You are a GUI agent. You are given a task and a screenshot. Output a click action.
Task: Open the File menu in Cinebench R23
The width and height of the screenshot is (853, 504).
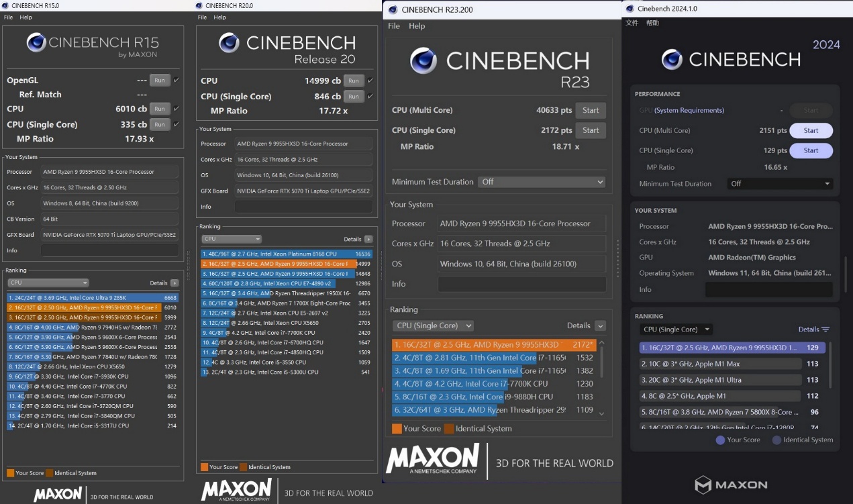[x=394, y=26]
